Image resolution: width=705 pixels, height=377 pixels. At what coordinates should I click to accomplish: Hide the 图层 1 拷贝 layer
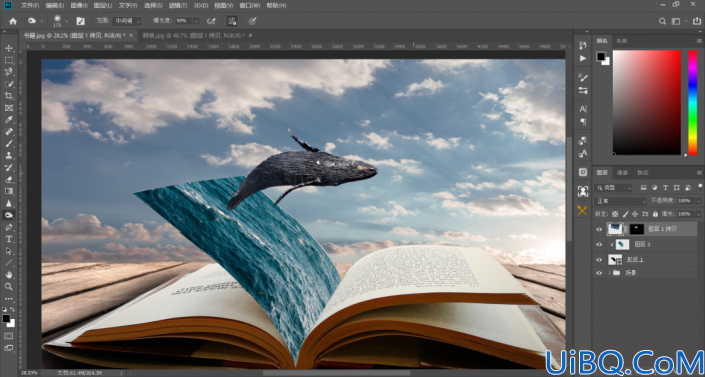pyautogui.click(x=599, y=229)
